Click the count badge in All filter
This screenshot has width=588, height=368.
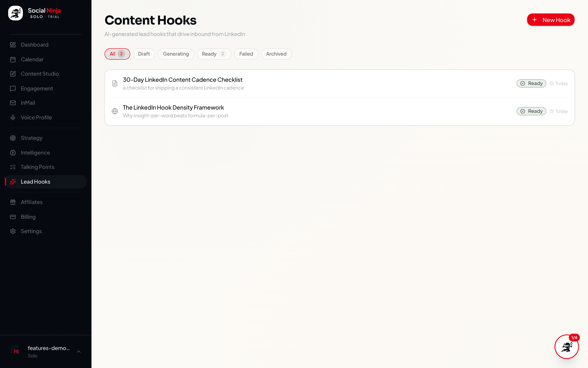(121, 54)
